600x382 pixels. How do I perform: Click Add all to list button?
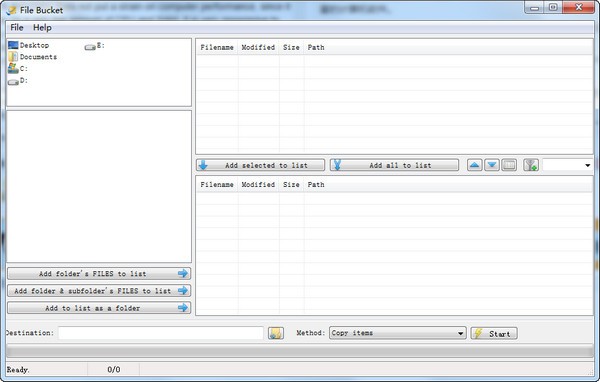395,165
